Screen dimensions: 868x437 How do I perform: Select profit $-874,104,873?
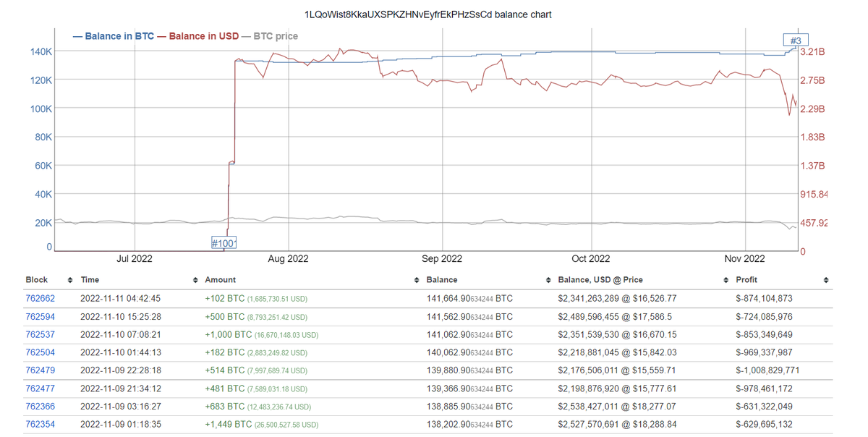pos(765,298)
